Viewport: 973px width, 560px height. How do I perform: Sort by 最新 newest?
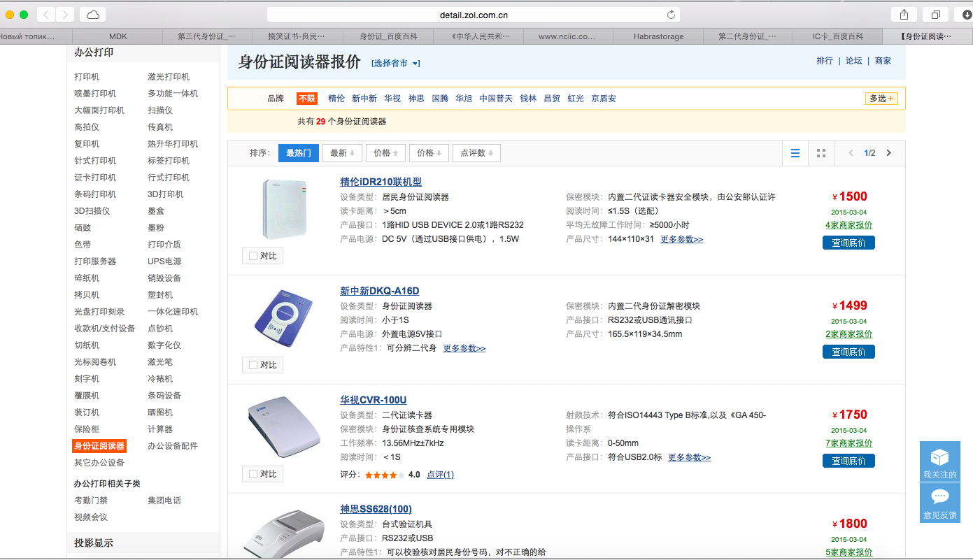point(342,153)
